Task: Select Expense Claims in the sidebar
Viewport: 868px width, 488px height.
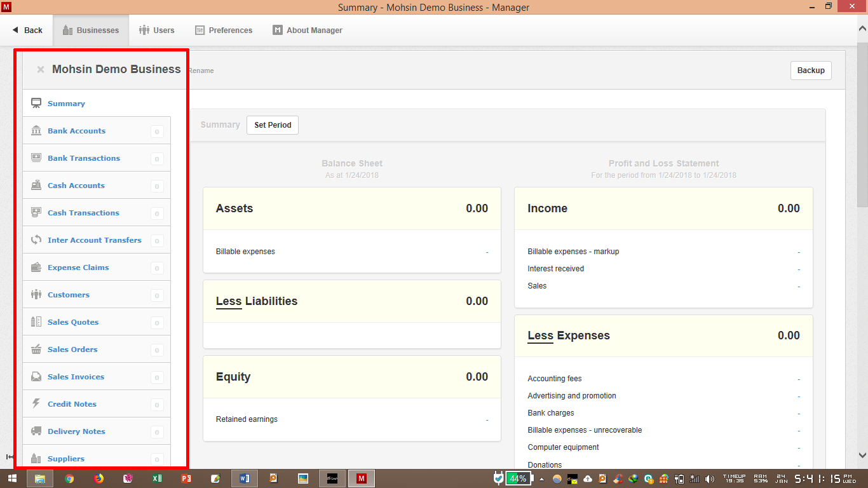Action: pos(78,268)
